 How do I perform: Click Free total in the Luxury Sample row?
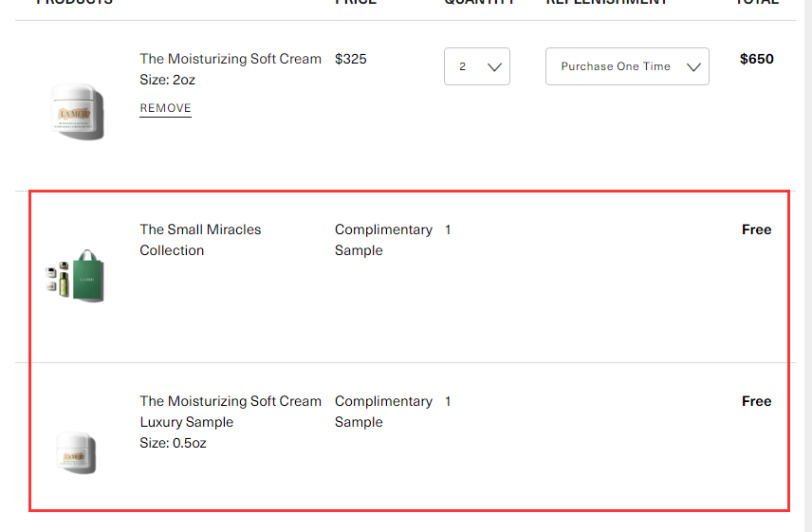757,401
